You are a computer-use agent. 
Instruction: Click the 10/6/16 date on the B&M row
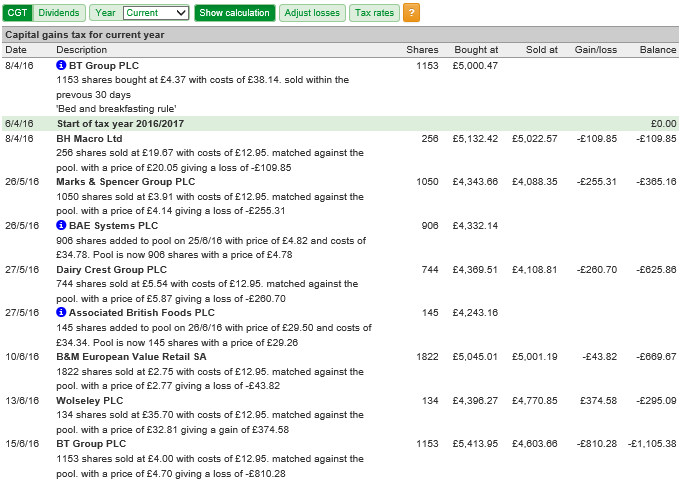click(22, 357)
